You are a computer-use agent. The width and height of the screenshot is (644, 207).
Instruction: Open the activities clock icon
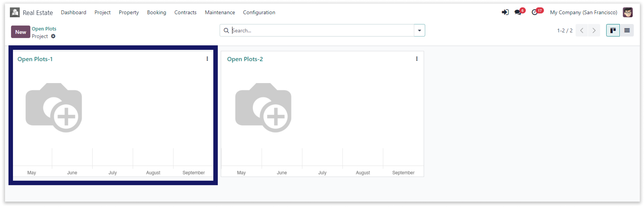point(535,12)
